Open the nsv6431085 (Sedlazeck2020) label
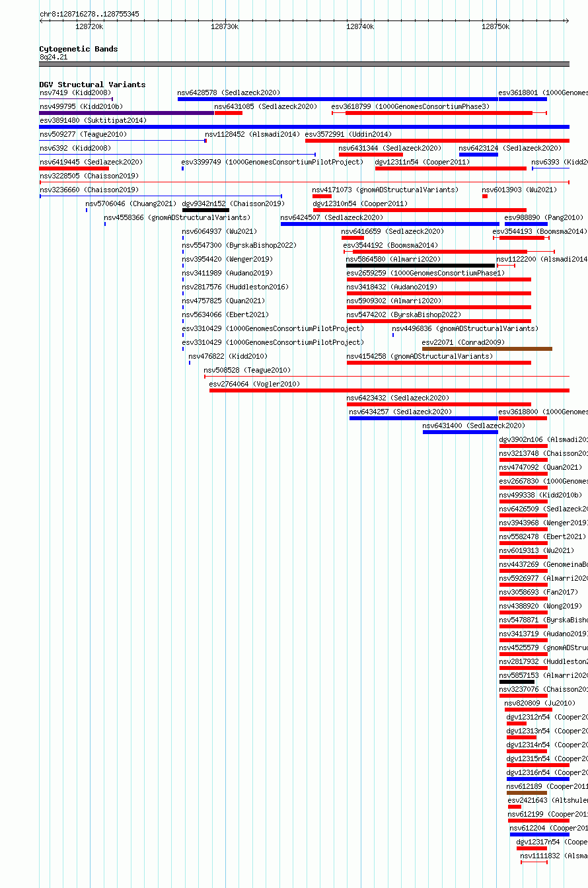 (266, 106)
